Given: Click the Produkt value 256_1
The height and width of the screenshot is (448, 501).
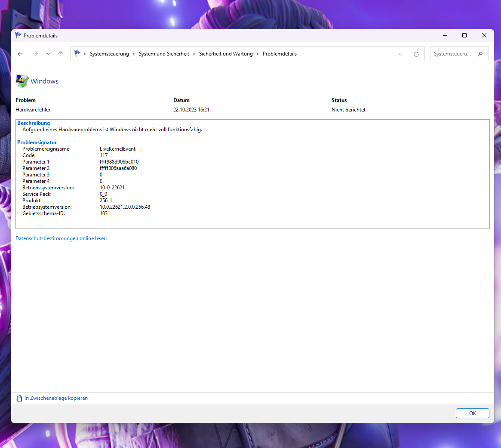Looking at the screenshot, I should [x=106, y=200].
